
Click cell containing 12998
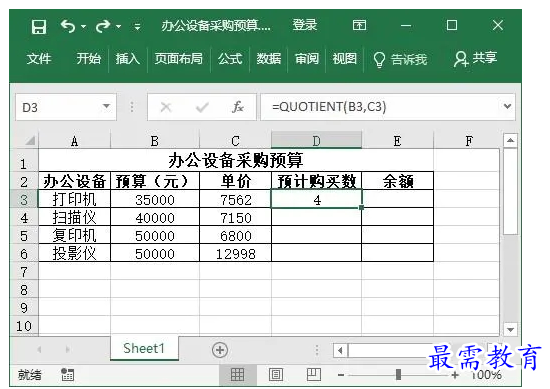235,253
